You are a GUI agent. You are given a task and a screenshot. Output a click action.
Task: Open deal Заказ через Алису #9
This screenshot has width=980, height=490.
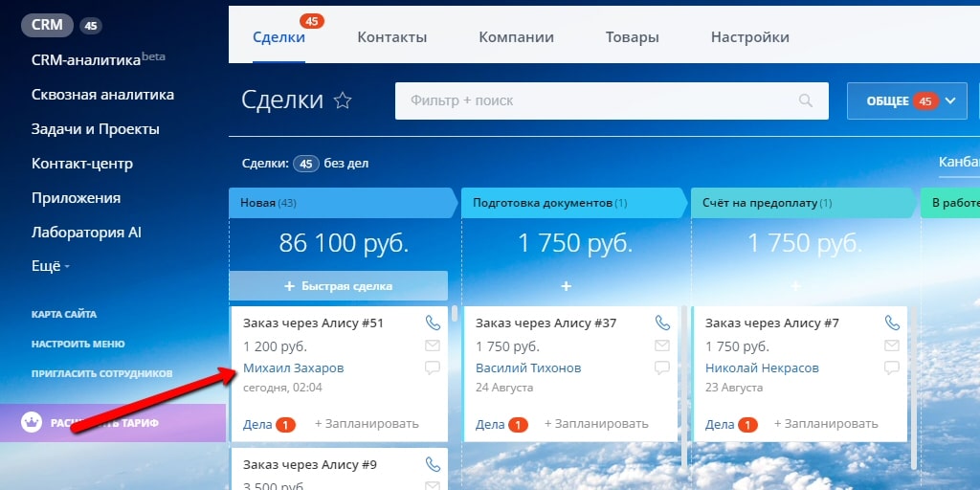click(x=309, y=464)
